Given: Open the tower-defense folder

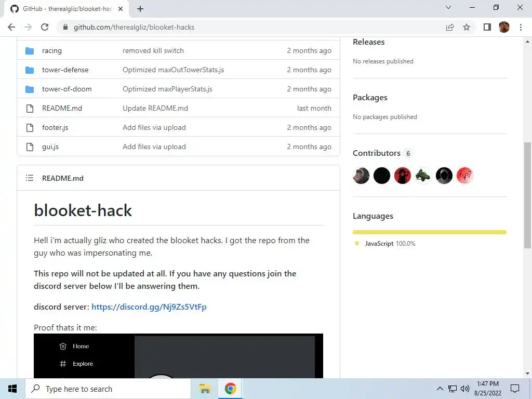Looking at the screenshot, I should [65, 70].
